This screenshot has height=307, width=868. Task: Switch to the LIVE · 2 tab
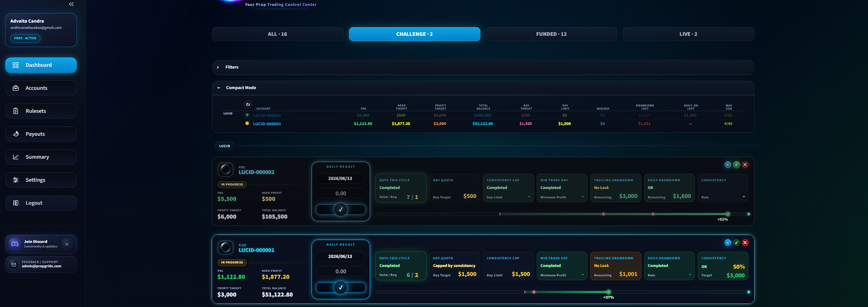pos(688,34)
